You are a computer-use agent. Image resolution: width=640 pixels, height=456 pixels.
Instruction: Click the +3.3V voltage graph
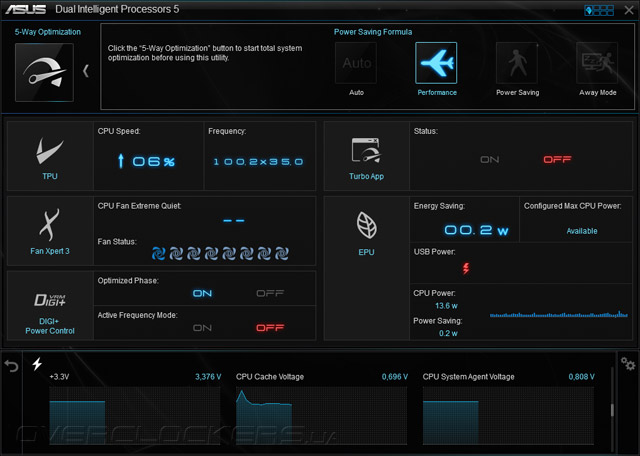coord(135,416)
